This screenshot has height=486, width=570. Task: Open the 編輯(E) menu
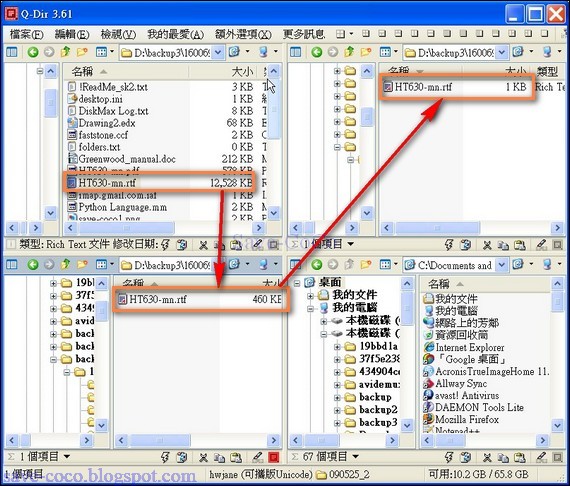pos(72,35)
